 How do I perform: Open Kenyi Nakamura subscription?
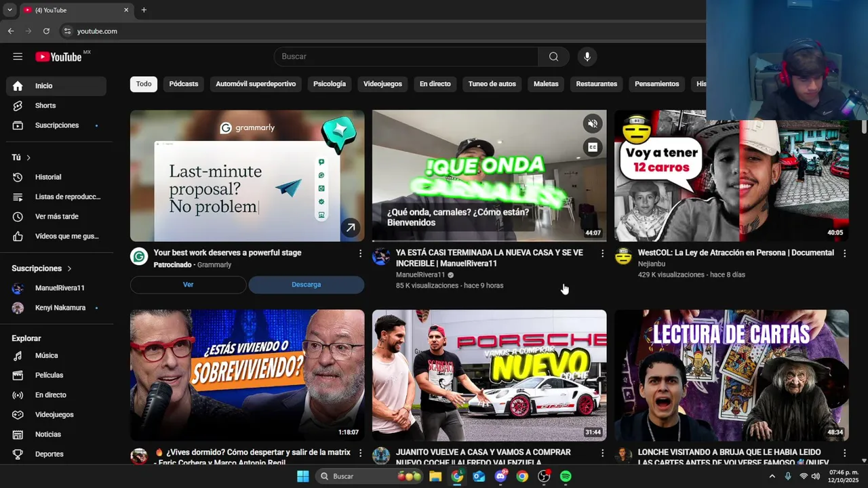56,308
